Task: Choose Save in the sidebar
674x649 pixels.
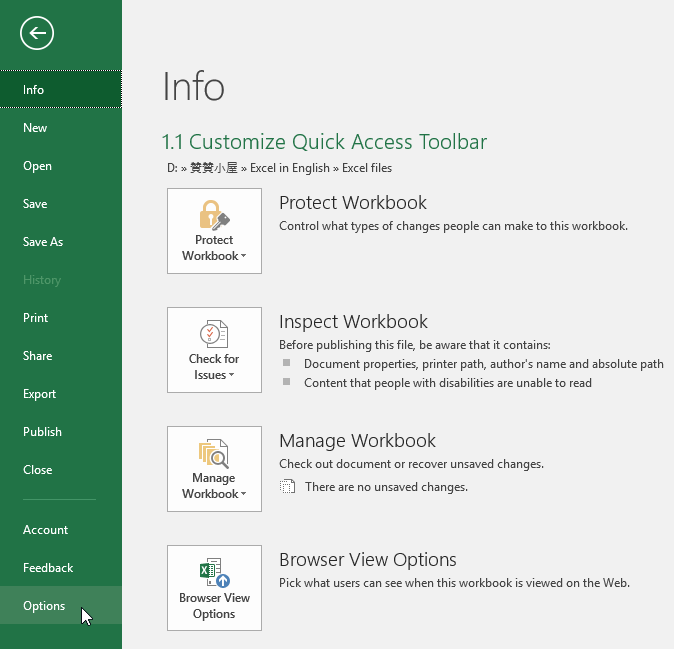Action: coord(61,204)
